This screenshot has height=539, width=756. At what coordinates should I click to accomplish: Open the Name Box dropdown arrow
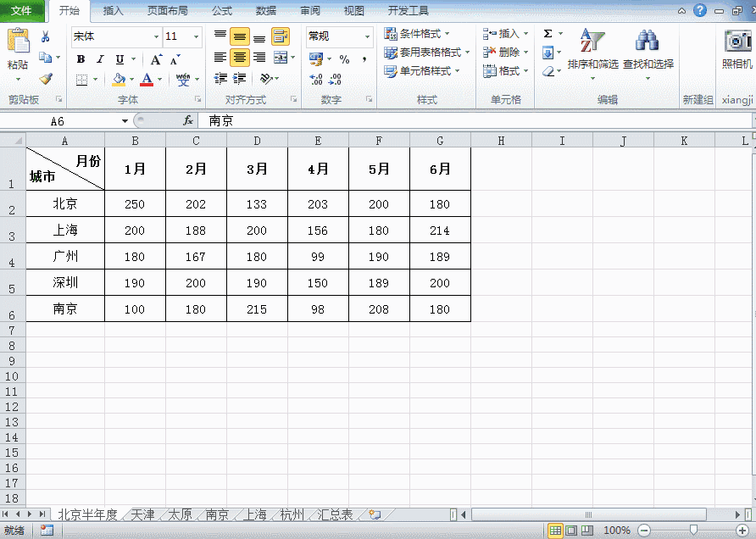[125, 121]
